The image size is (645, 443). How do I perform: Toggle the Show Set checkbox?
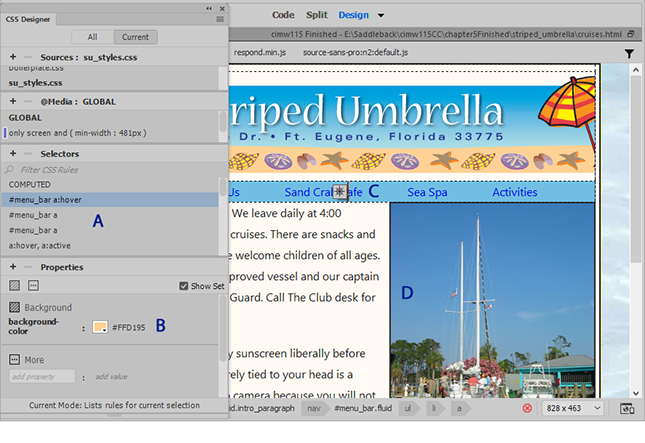[183, 286]
